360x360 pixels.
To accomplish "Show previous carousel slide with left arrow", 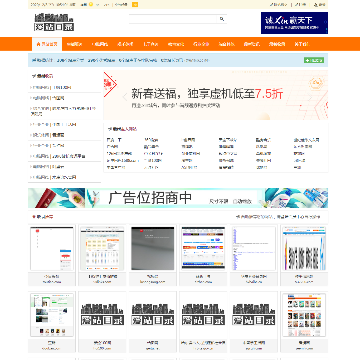I will pos(125,97).
